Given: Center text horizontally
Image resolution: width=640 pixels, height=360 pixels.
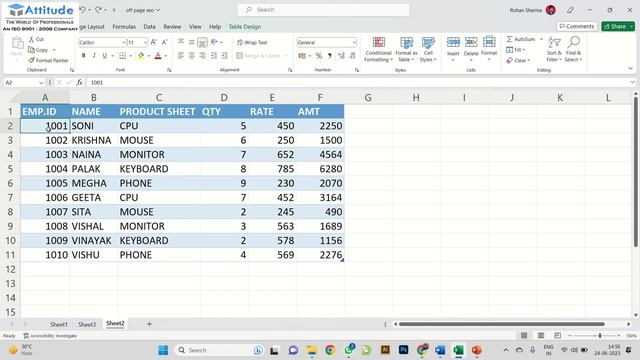Looking at the screenshot, I should click(x=191, y=56).
